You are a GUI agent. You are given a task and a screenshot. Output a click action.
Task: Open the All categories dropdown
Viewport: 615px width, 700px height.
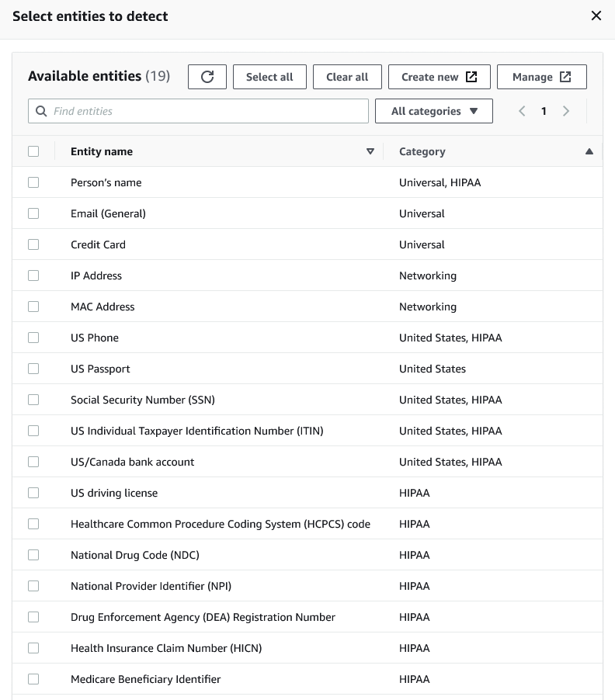coord(433,111)
